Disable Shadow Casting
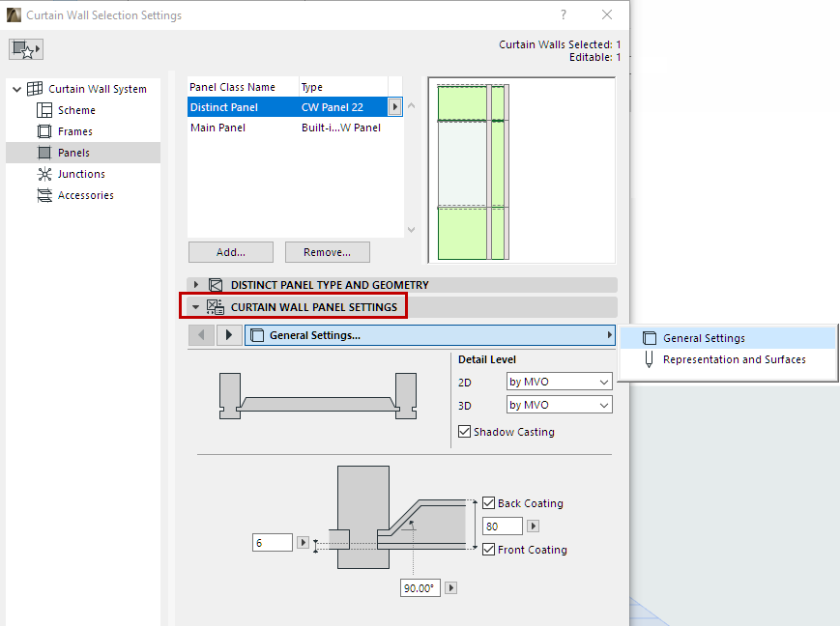 (x=463, y=432)
